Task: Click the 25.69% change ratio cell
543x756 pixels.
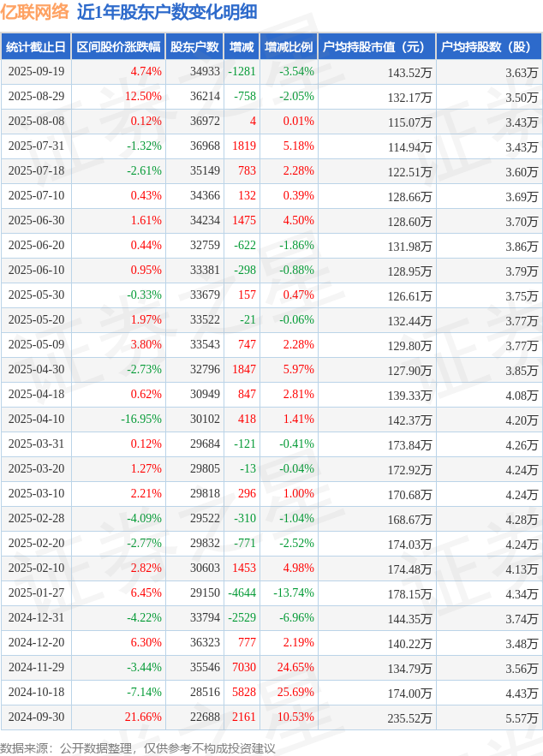Action: point(295,693)
